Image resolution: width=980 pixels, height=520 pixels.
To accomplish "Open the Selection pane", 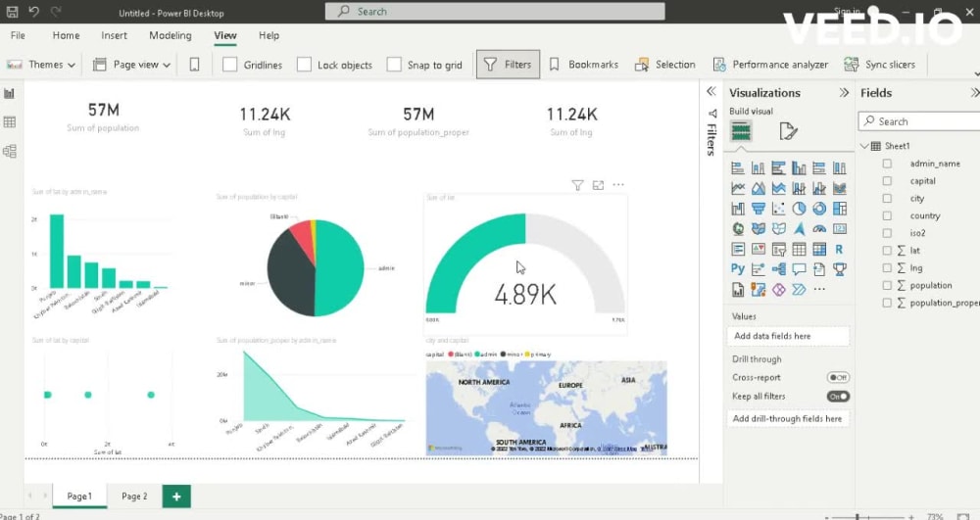I will click(665, 65).
